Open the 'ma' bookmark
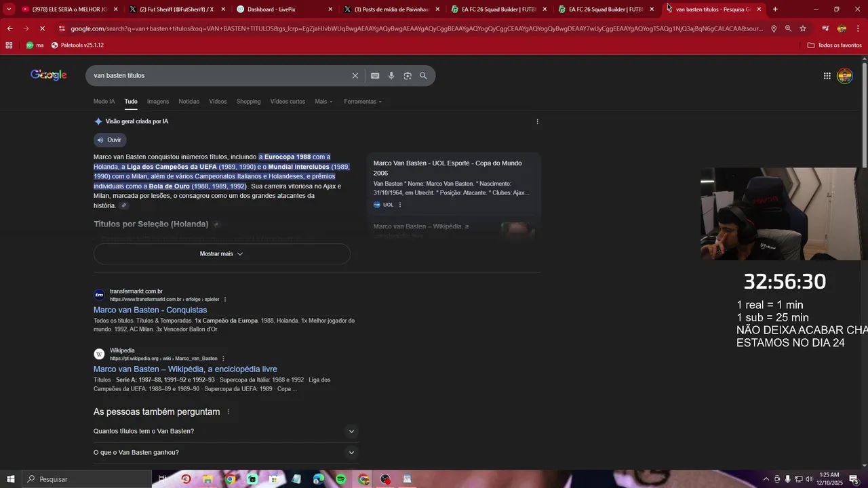 click(x=35, y=45)
